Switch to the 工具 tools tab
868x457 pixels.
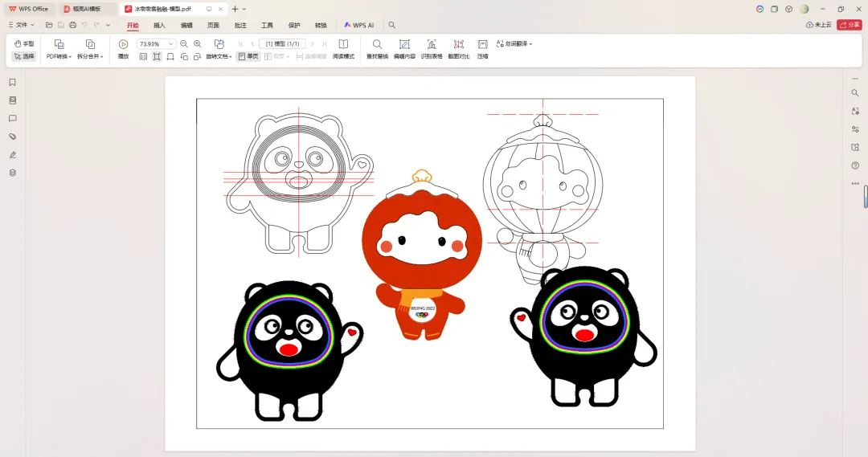(x=268, y=26)
